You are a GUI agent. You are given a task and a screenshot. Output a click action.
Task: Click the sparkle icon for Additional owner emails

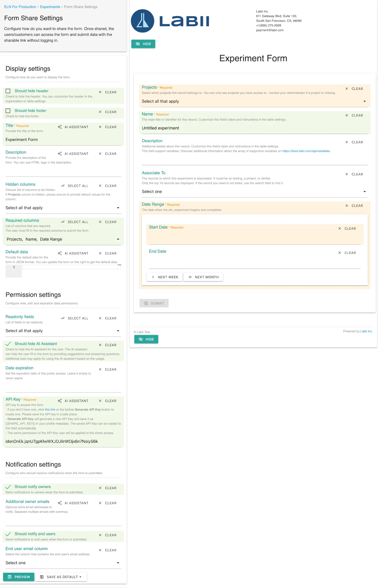pos(60,503)
